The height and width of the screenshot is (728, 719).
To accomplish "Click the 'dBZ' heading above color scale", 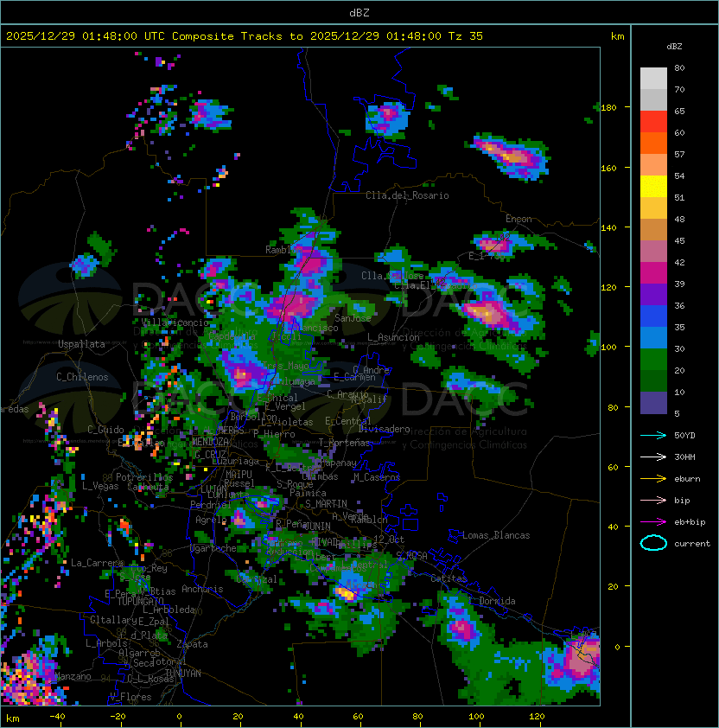I will tap(674, 47).
